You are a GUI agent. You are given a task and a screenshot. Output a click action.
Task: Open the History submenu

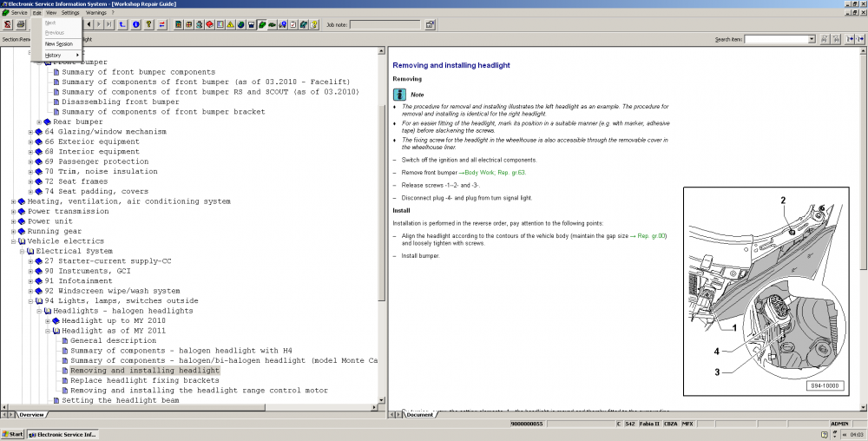click(x=57, y=56)
